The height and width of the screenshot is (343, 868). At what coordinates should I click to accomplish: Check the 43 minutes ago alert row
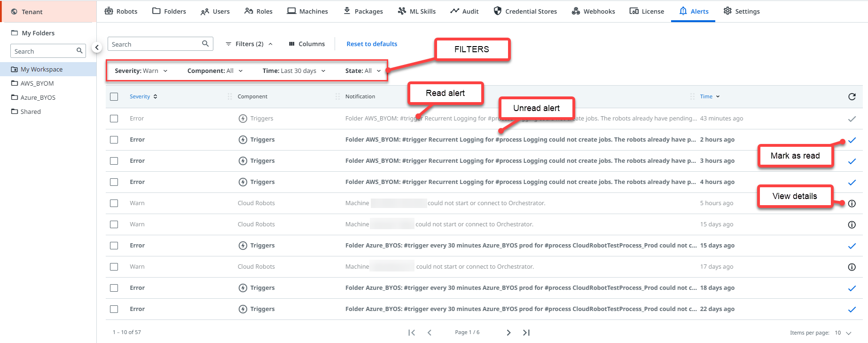click(114, 119)
